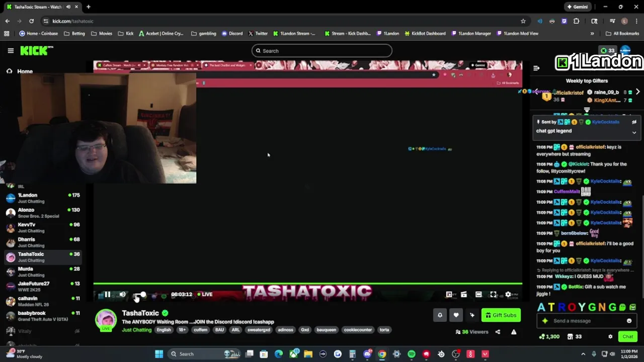The width and height of the screenshot is (644, 362).
Task: Open chat settings gear icon
Action: (x=610, y=337)
